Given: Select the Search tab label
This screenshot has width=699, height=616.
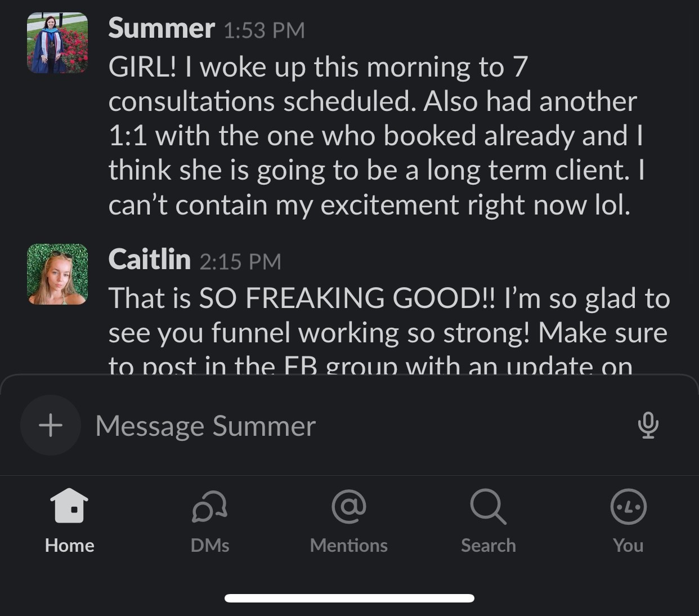Looking at the screenshot, I should pyautogui.click(x=488, y=545).
